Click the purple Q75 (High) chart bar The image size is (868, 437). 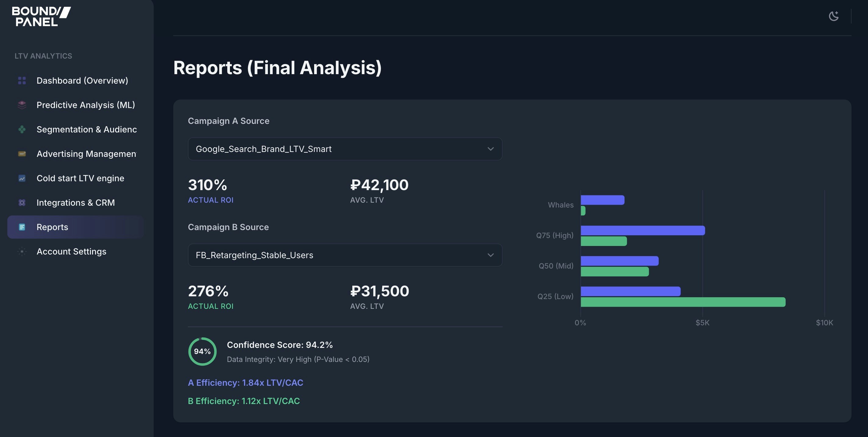click(x=642, y=230)
